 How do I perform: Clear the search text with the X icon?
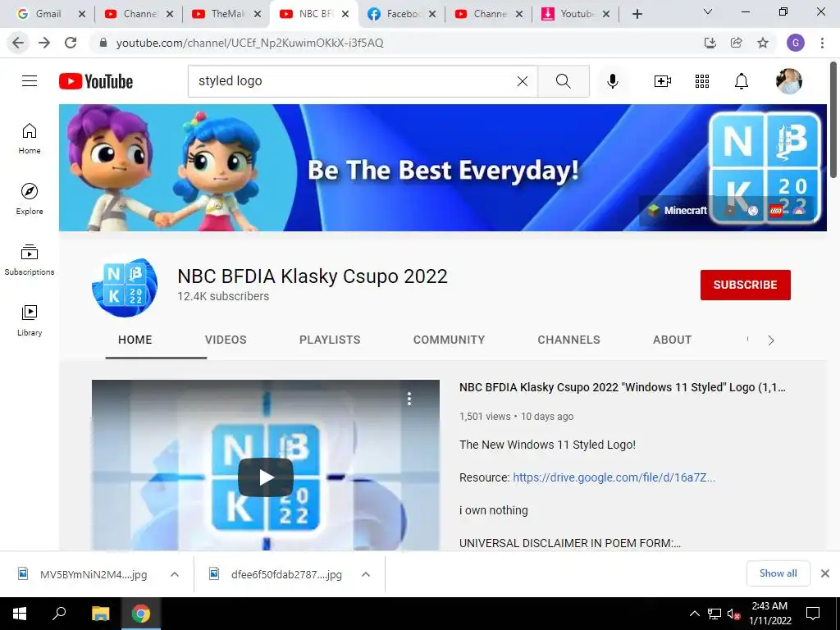pos(523,81)
